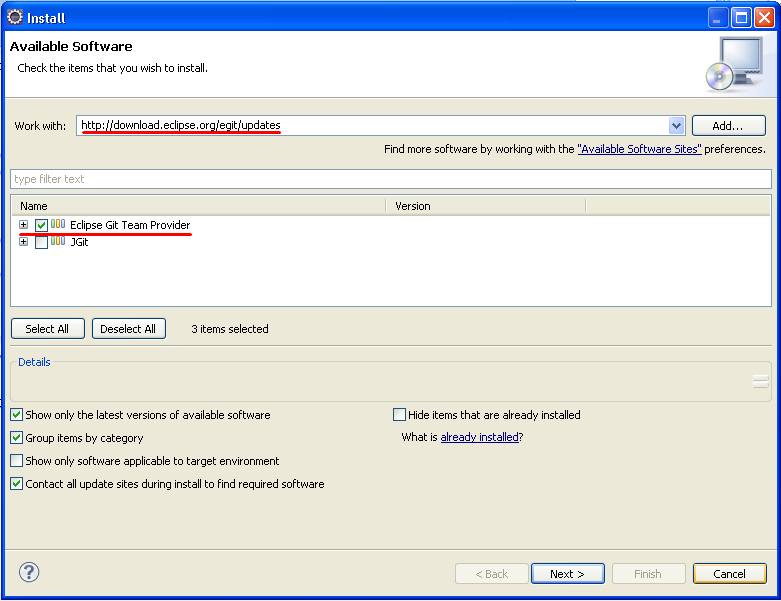
Task: Open the Available Software Sites link
Action: click(640, 149)
